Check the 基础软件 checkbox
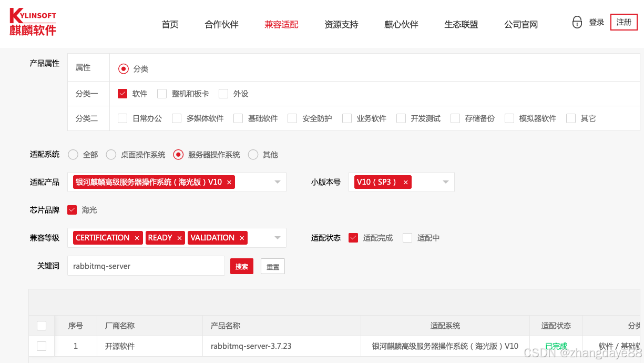This screenshot has height=363, width=644. point(238,118)
